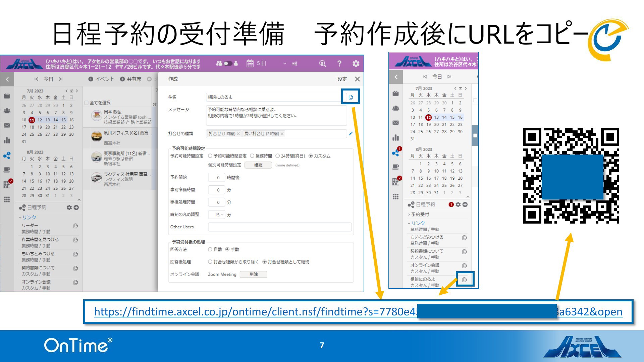The height and width of the screenshot is (362, 644).
Task: Open coffee cup sidebar icon in left screenshot
Action: (7, 170)
